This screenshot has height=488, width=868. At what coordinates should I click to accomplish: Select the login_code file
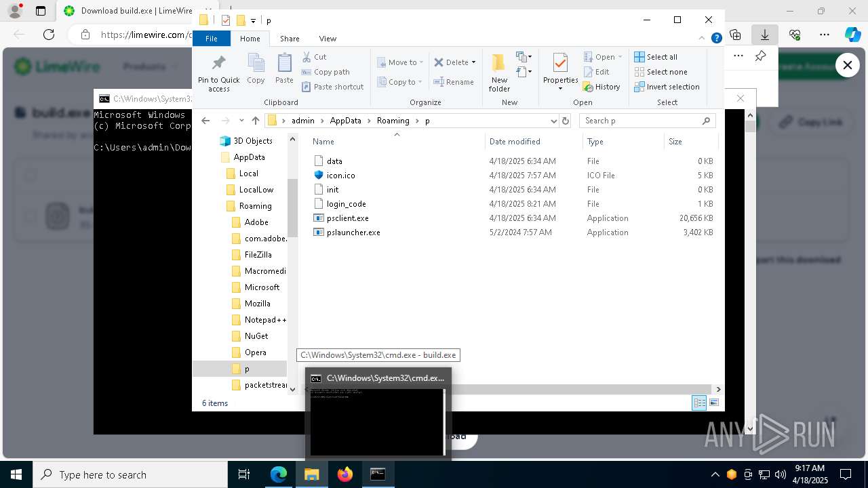[x=346, y=204]
